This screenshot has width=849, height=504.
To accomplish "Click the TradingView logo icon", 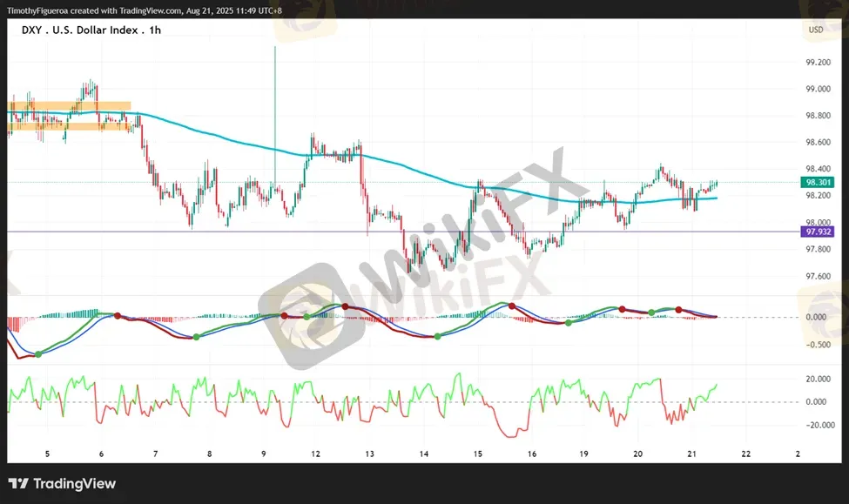I will coord(17,484).
